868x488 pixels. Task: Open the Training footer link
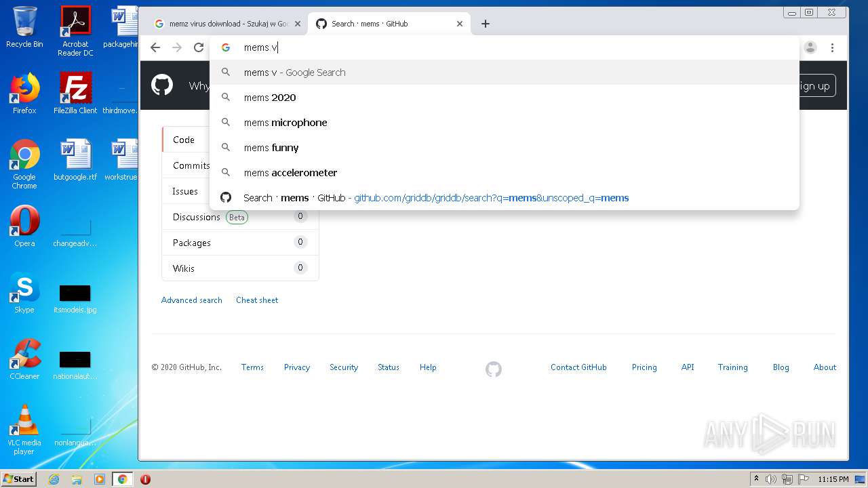(x=733, y=367)
